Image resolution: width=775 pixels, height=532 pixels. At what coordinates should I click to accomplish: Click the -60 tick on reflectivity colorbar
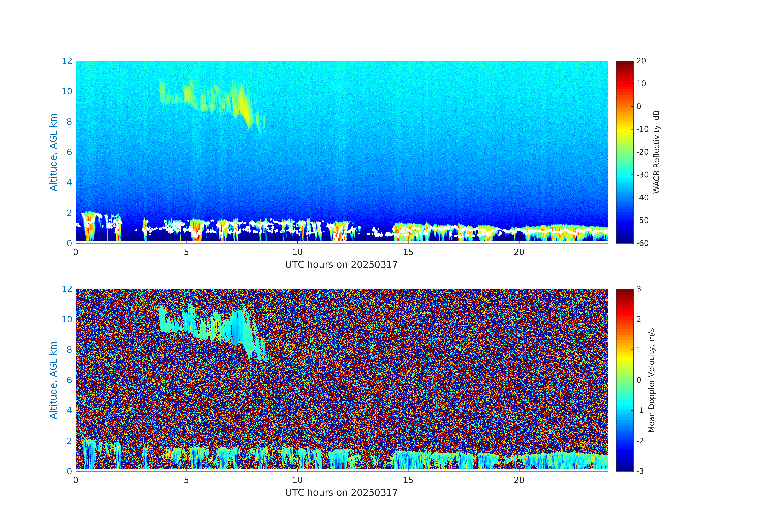click(x=642, y=243)
